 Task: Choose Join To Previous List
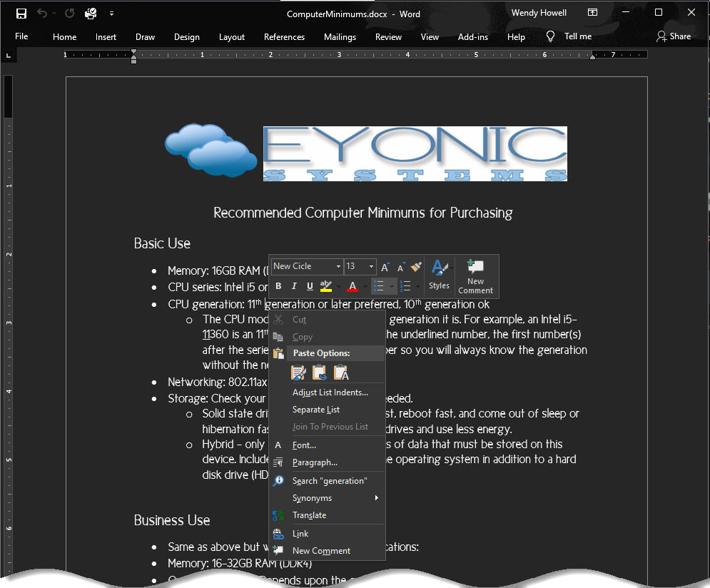[x=327, y=427]
